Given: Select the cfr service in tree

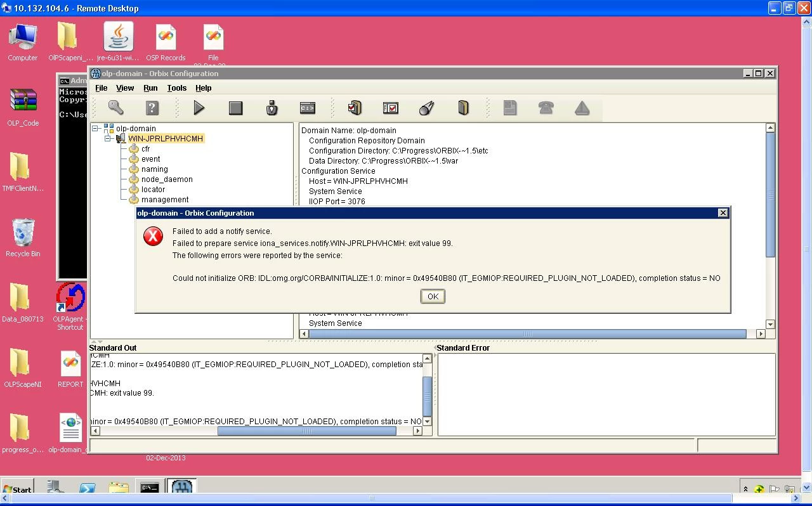Looking at the screenshot, I should (x=145, y=149).
